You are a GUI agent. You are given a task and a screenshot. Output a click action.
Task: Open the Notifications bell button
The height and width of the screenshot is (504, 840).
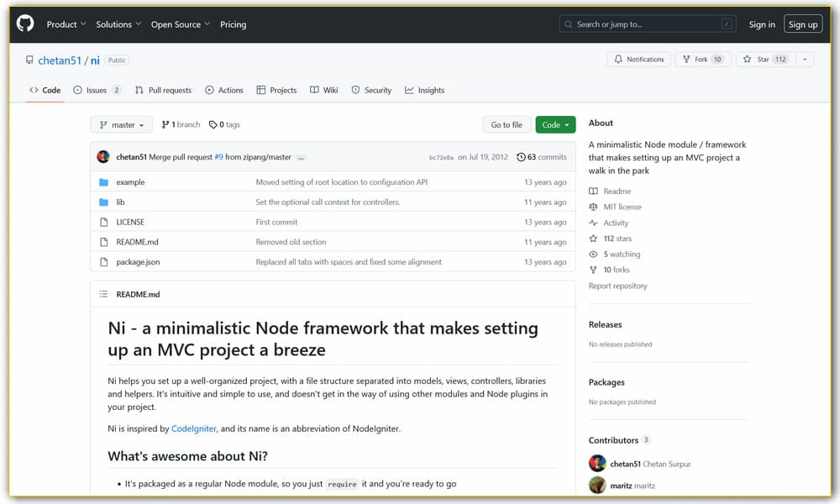pyautogui.click(x=638, y=60)
